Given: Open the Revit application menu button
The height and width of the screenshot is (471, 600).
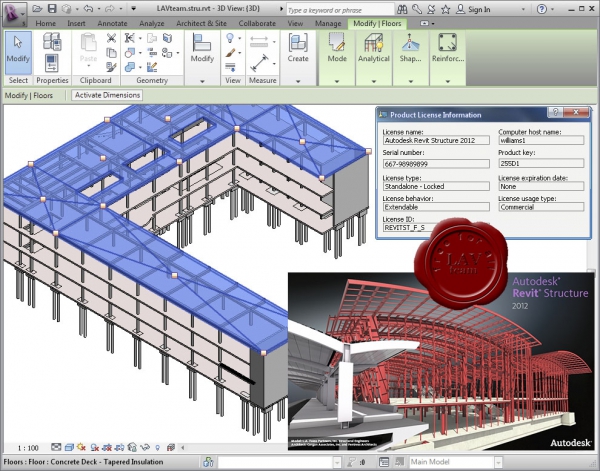Looking at the screenshot, I should (x=15, y=14).
